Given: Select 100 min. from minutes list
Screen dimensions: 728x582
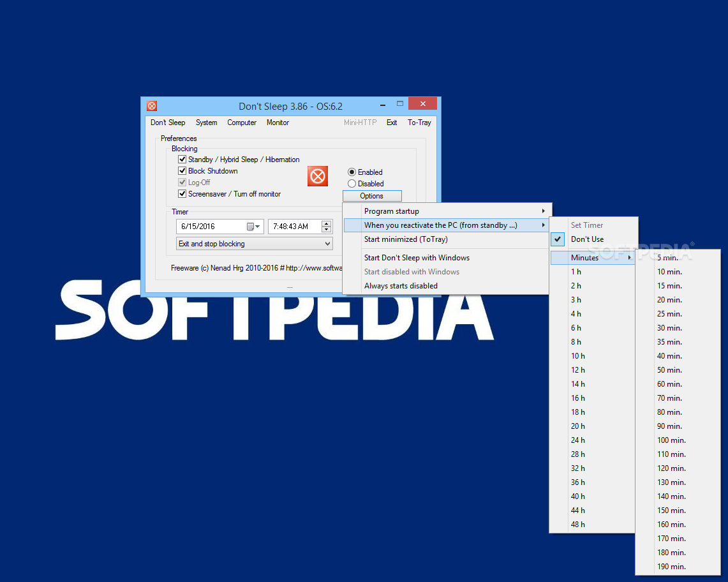Looking at the screenshot, I should tap(678, 440).
